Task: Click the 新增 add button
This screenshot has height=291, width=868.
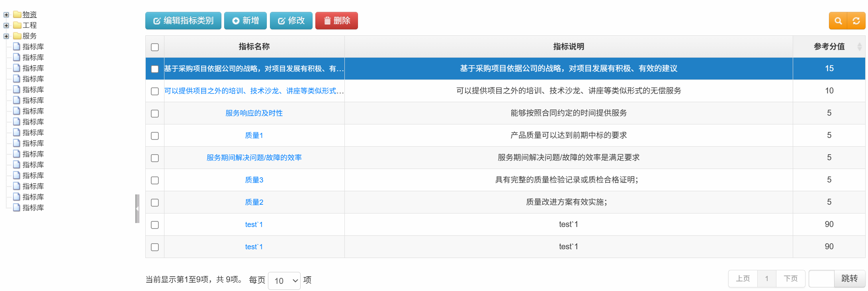Action: pyautogui.click(x=245, y=21)
